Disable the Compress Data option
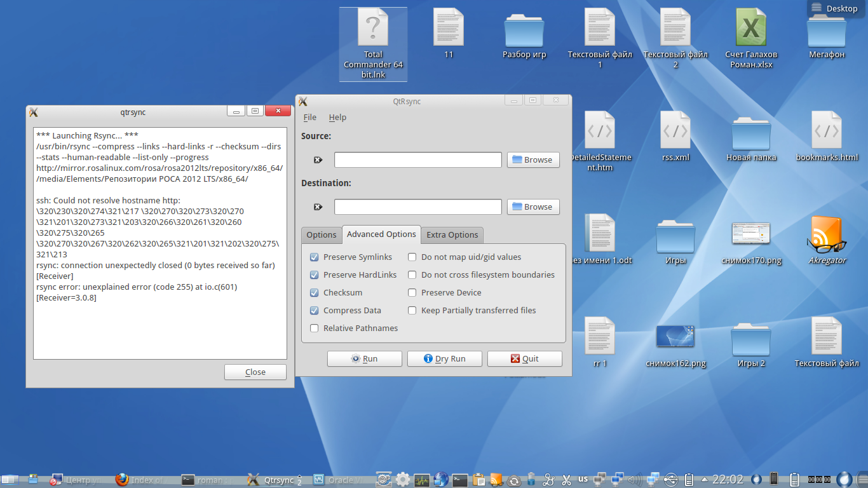Viewport: 868px width, 488px height. point(314,311)
